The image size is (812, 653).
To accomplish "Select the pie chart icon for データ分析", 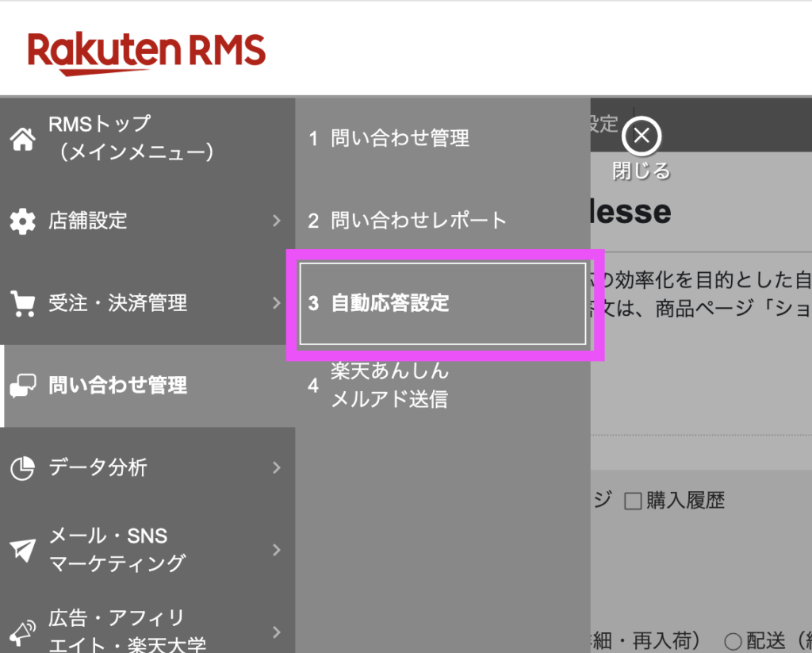I will [x=24, y=468].
